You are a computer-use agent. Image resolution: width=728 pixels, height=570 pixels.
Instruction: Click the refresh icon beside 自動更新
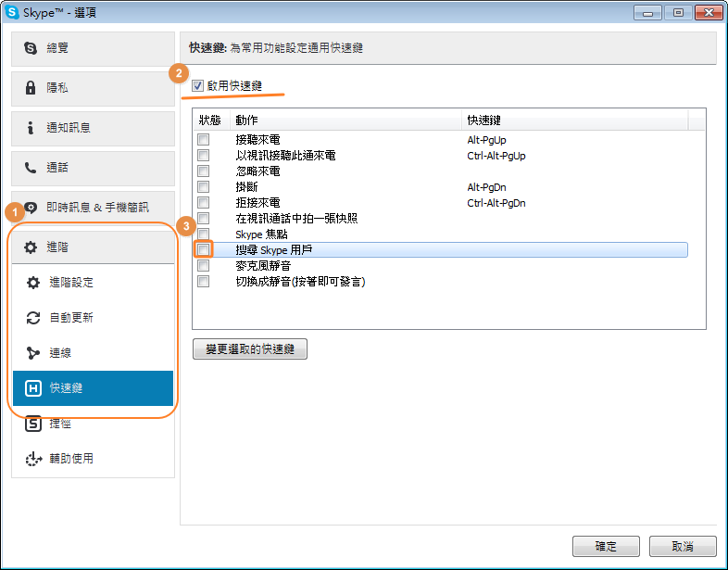[33, 318]
